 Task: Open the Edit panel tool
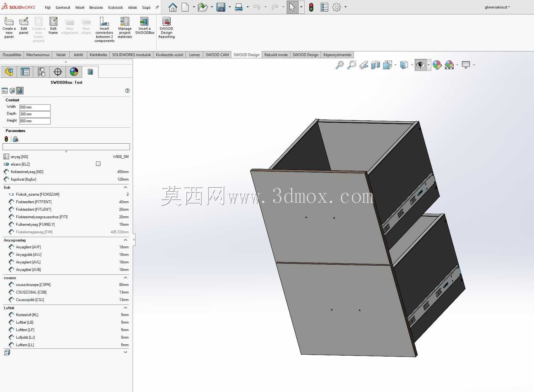(24, 26)
